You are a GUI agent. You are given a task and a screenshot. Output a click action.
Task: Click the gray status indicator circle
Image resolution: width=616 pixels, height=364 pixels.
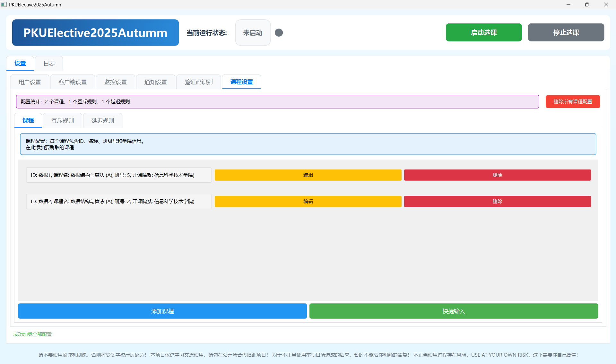279,32
